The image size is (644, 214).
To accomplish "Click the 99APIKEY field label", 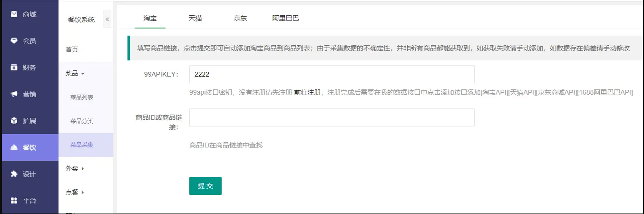I will point(161,74).
